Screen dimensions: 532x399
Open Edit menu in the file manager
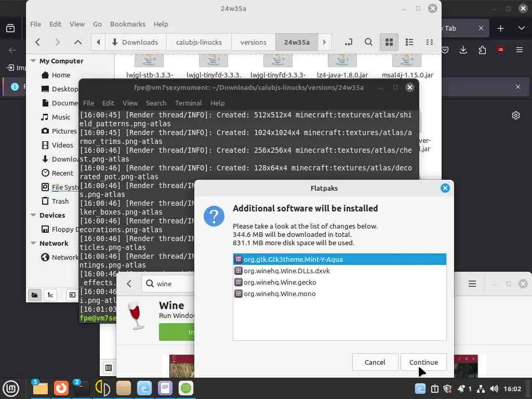pyautogui.click(x=55, y=24)
